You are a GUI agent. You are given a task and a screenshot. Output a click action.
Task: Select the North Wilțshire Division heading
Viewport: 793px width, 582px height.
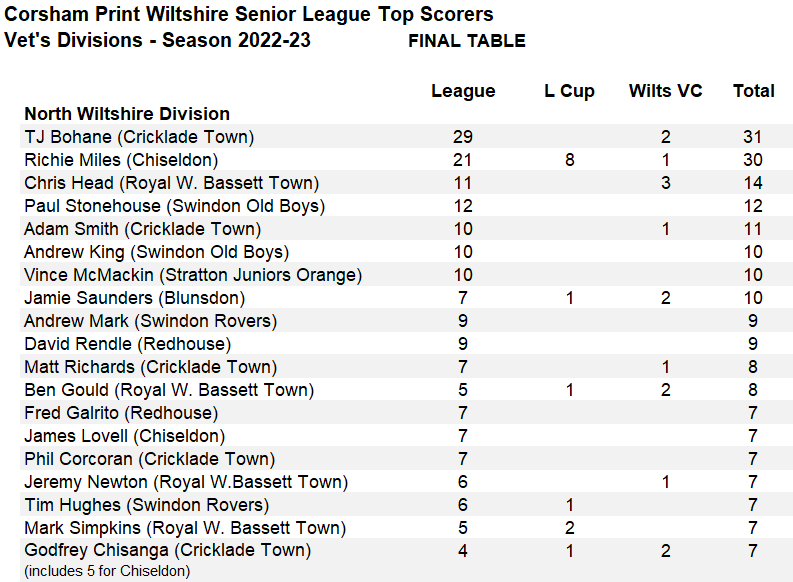click(127, 114)
